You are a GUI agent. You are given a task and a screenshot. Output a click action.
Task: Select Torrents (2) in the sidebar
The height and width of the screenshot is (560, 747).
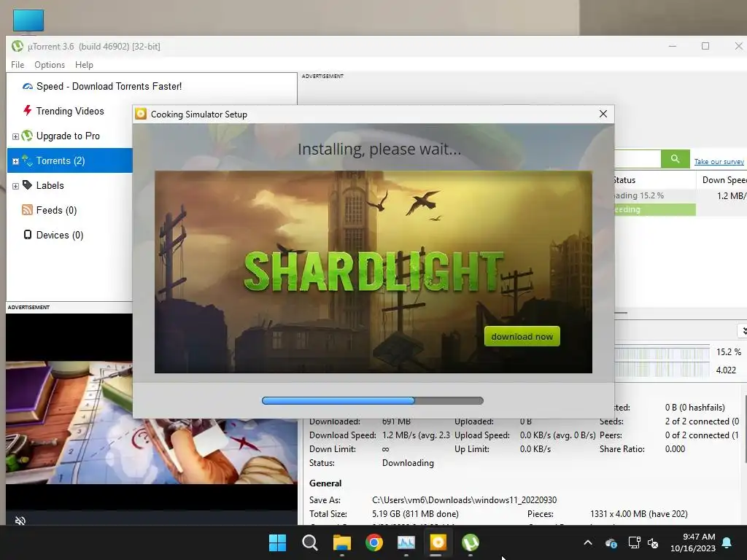(x=61, y=160)
